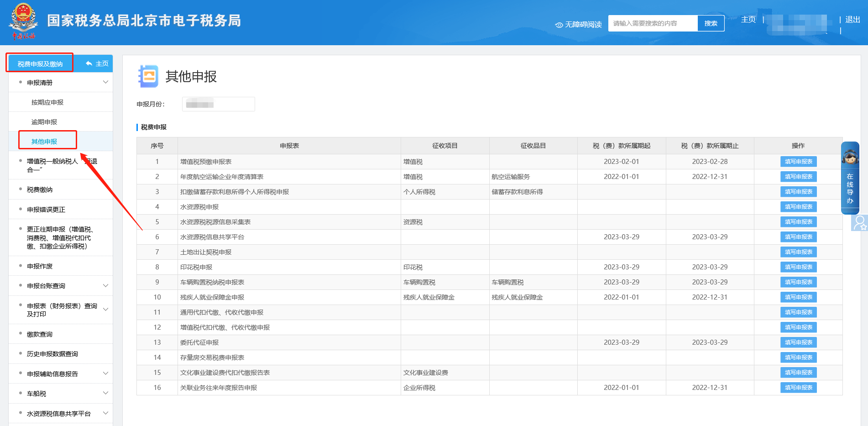Open the 申报错误更正 menu entry
Image resolution: width=868 pixels, height=426 pixels.
coord(47,209)
